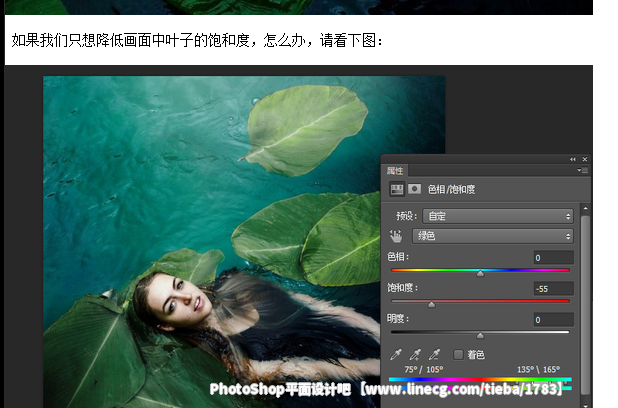This screenshot has height=408, width=618.
Task: Click the 饱和度 value field showing -55
Action: 553,289
